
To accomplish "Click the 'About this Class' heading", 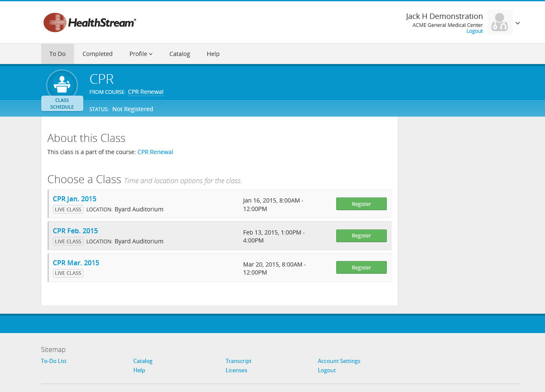I will [86, 138].
